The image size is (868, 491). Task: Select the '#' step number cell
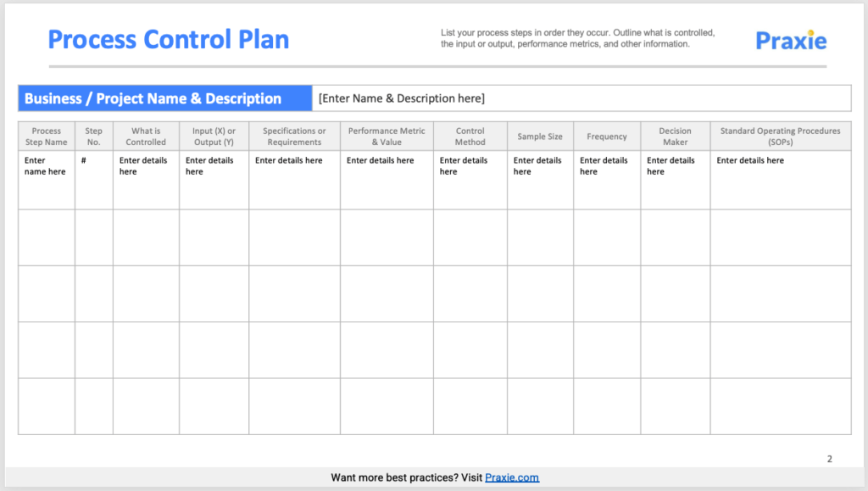tap(93, 180)
